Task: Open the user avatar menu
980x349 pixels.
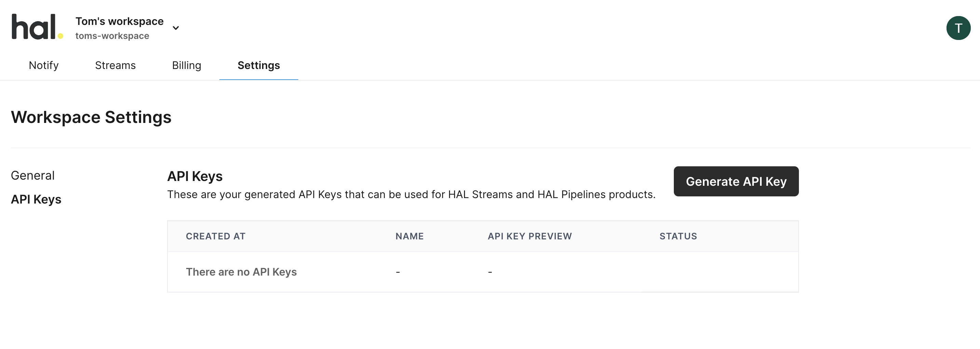Action: tap(958, 28)
